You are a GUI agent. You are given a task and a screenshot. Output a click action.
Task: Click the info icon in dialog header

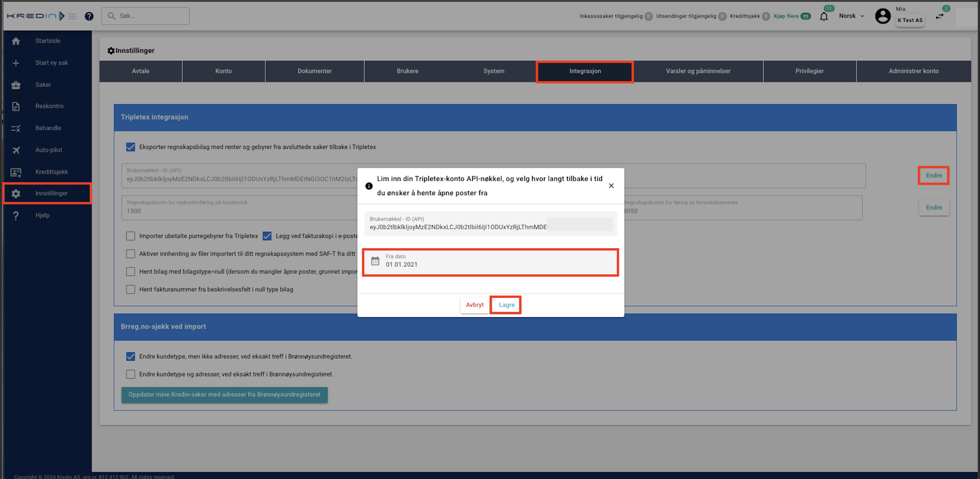tap(369, 186)
